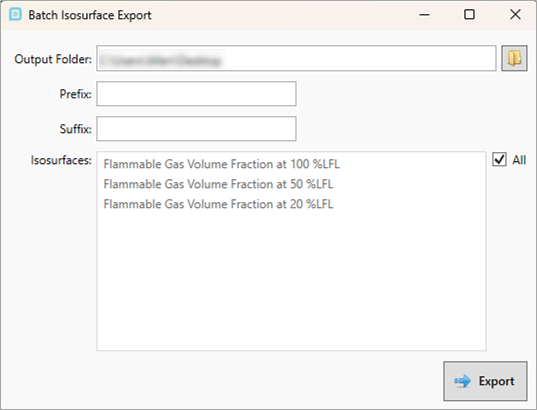Focus the Prefix input field
The height and width of the screenshot is (410, 537).
pos(196,94)
